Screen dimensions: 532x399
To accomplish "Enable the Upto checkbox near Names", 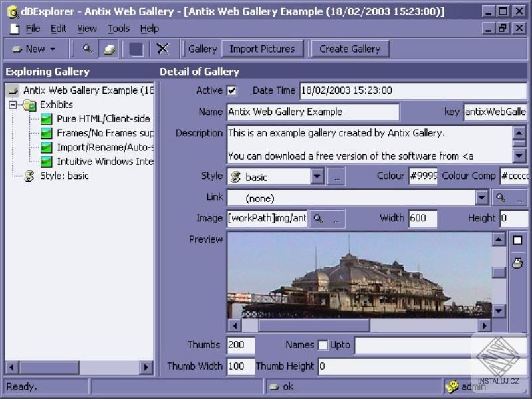I will (322, 345).
